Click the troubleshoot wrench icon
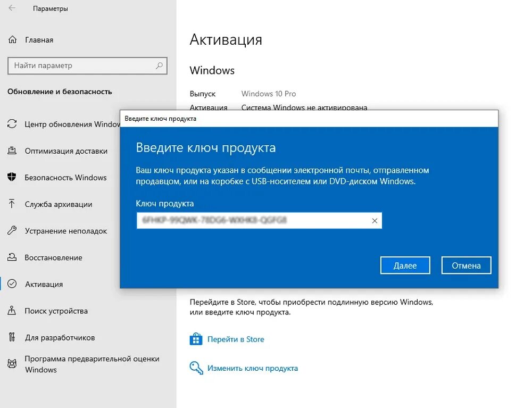The image size is (532, 408). [12, 231]
